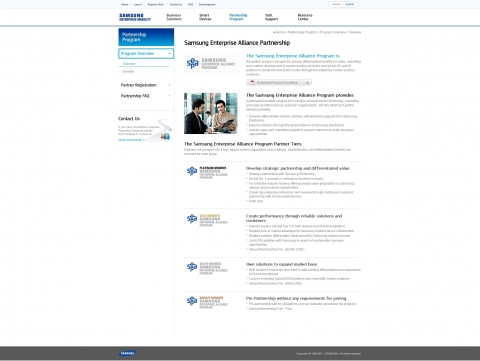The width and height of the screenshot is (480, 361).
Task: Open the Tech Support menu
Action: pyautogui.click(x=271, y=17)
